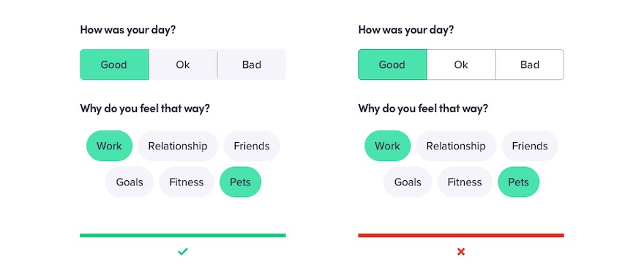Screen dimensions: 644x271
Task: Enable the left Fitness chip
Action: click(187, 182)
